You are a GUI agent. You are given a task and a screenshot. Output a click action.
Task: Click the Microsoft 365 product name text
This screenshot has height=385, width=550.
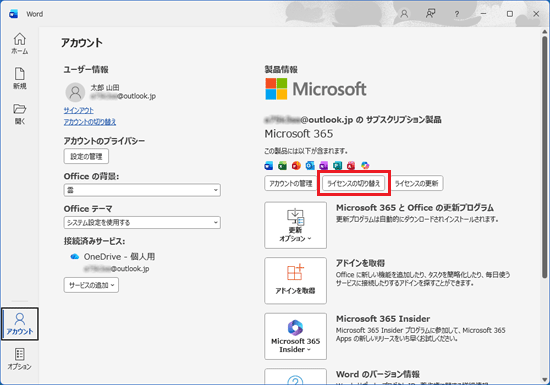tap(299, 134)
